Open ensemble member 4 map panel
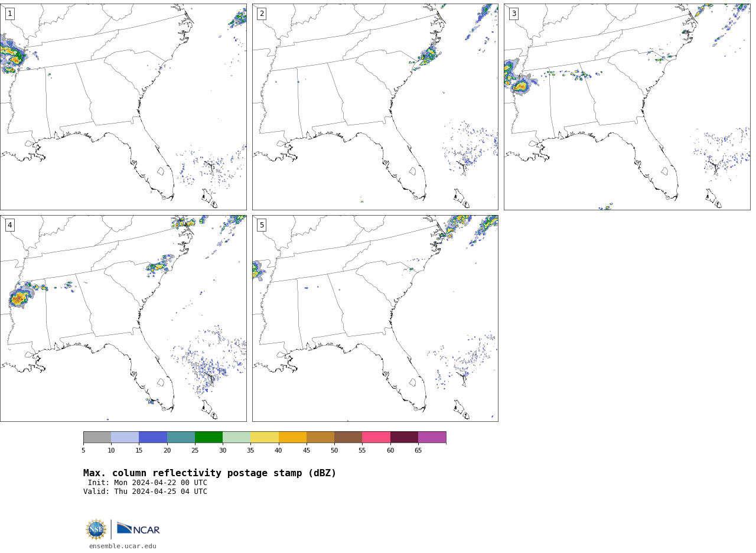Screen dimensions: 756x553 (x=123, y=318)
